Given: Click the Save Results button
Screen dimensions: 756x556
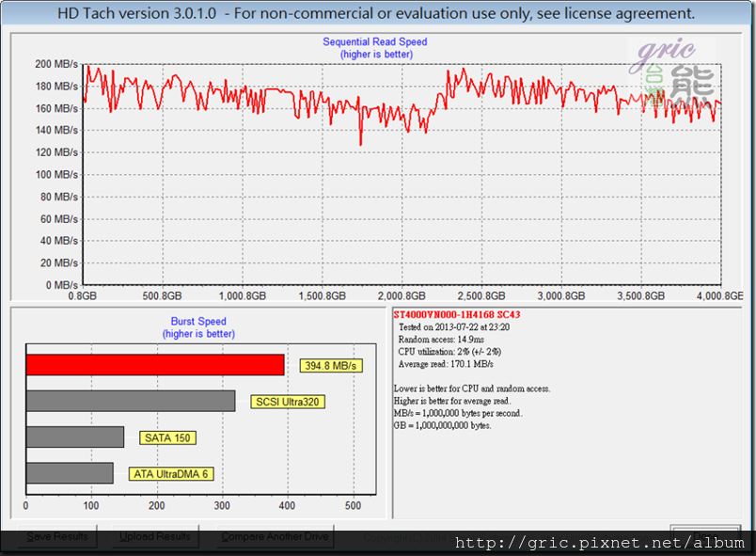Looking at the screenshot, I should tap(57, 536).
